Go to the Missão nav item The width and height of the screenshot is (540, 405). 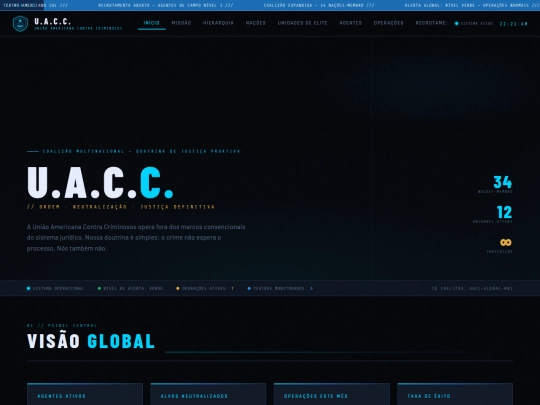(181, 23)
